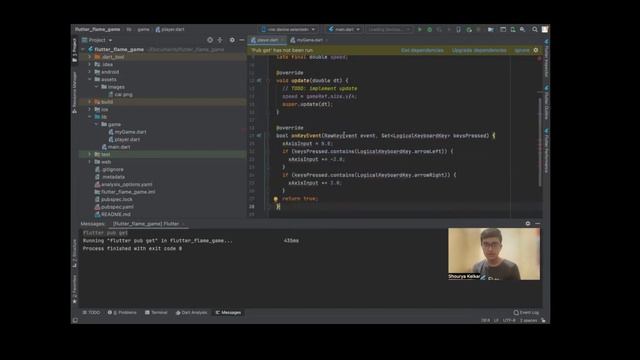Collapse the assets folder

(x=90, y=79)
